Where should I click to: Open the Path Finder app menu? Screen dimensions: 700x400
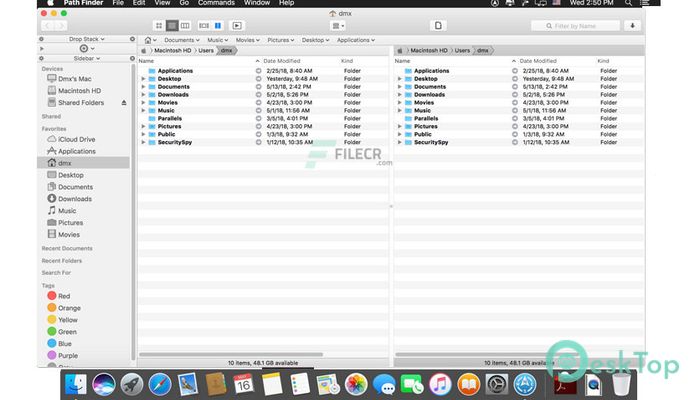[83, 3]
